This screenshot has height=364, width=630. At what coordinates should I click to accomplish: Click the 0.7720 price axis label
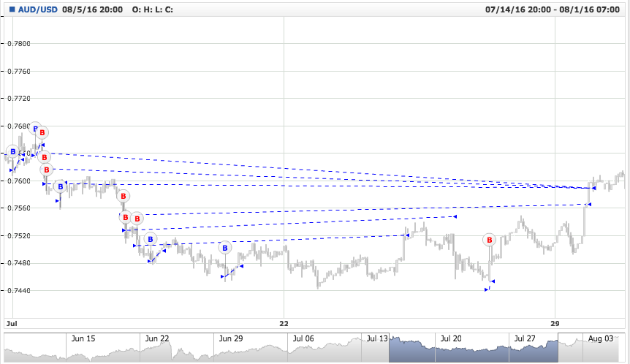point(19,99)
